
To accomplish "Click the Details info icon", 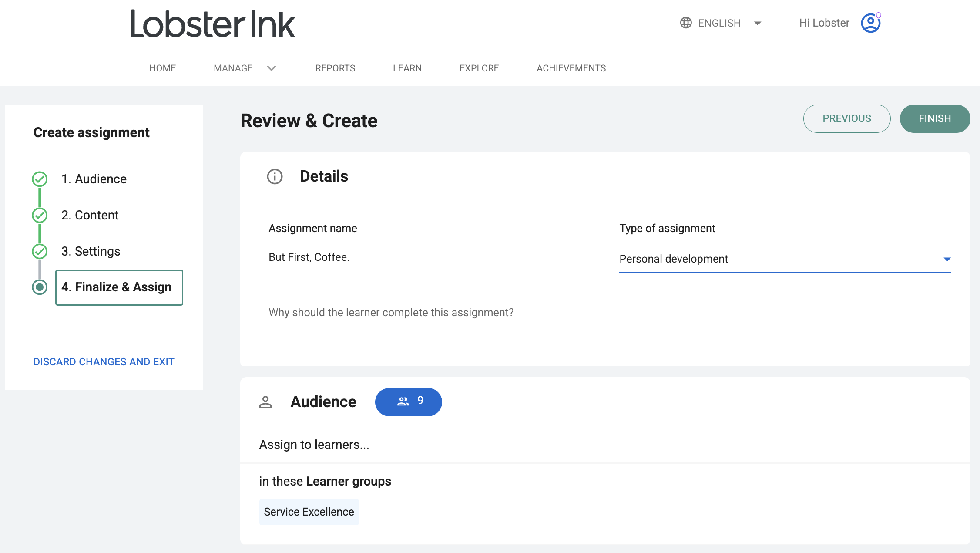I will click(275, 176).
